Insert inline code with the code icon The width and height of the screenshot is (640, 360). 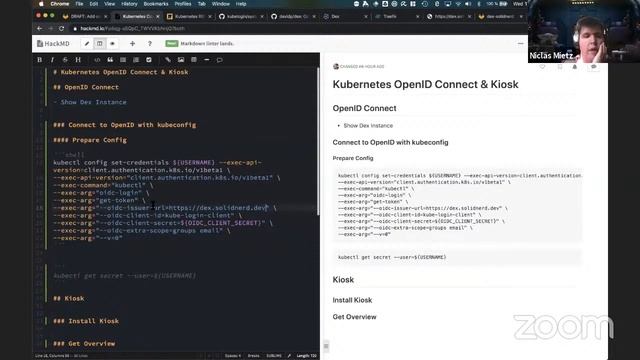[x=97, y=60]
